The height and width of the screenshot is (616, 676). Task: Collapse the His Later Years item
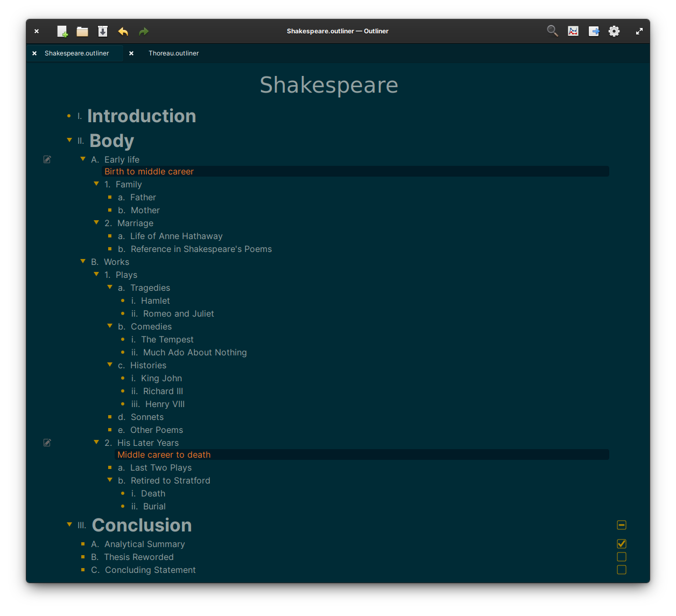tap(96, 442)
